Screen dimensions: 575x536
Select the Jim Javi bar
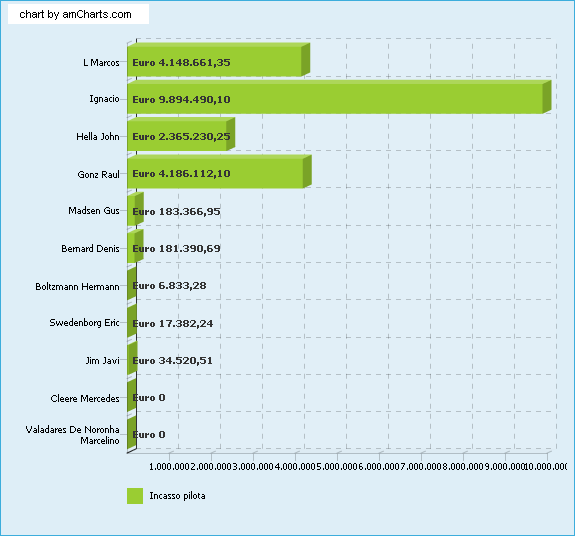point(132,358)
